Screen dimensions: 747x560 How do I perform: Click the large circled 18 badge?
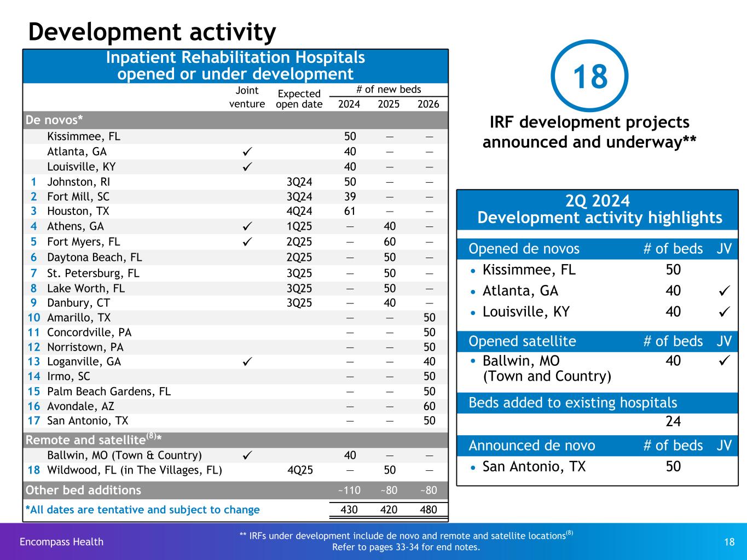(x=589, y=77)
